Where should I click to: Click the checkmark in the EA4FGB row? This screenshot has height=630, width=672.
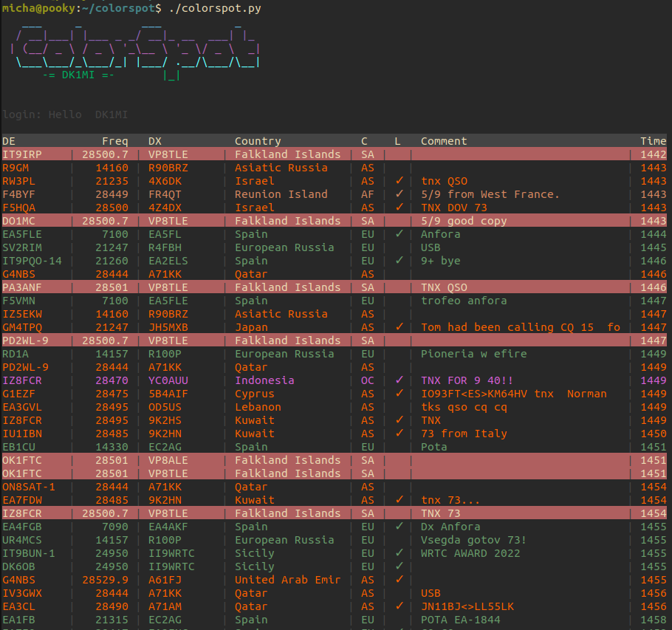pyautogui.click(x=399, y=527)
